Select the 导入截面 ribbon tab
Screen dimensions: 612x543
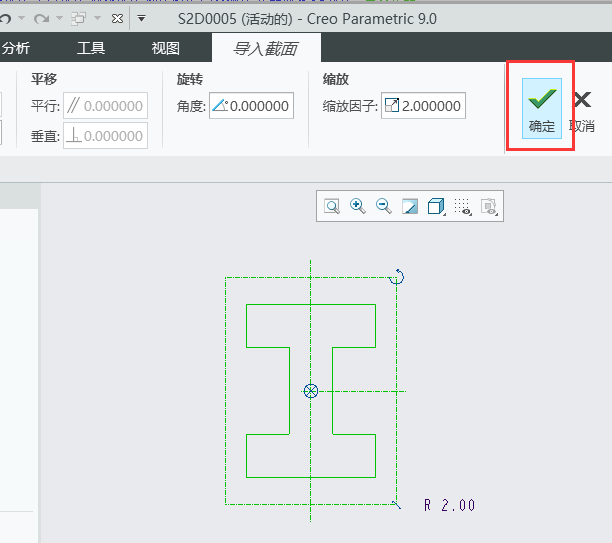tap(266, 48)
